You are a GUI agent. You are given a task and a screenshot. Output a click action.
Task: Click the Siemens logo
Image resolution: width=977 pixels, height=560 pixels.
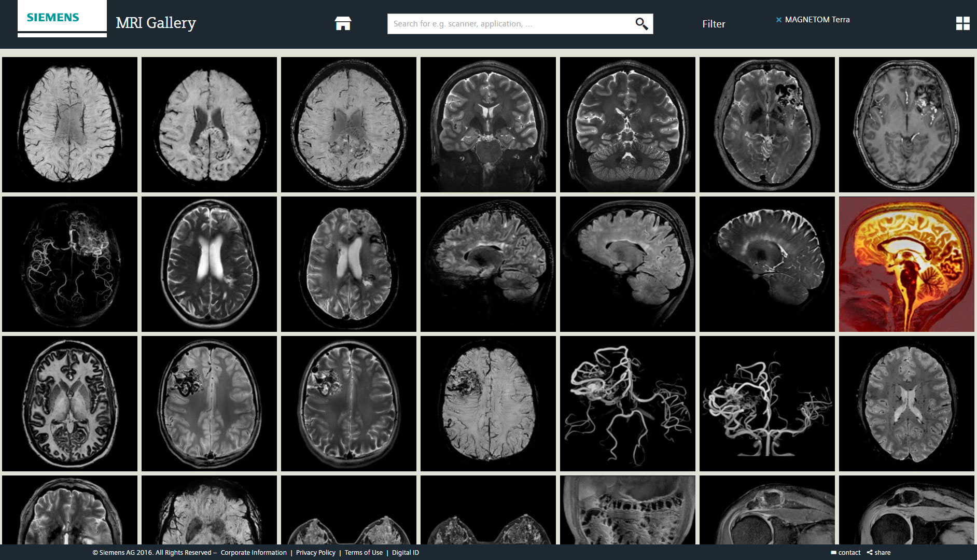click(62, 19)
